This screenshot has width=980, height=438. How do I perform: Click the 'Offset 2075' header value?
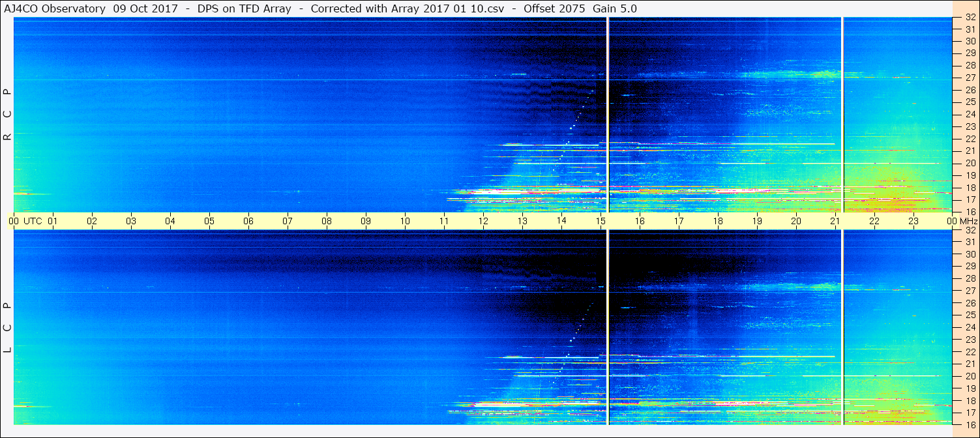point(553,8)
